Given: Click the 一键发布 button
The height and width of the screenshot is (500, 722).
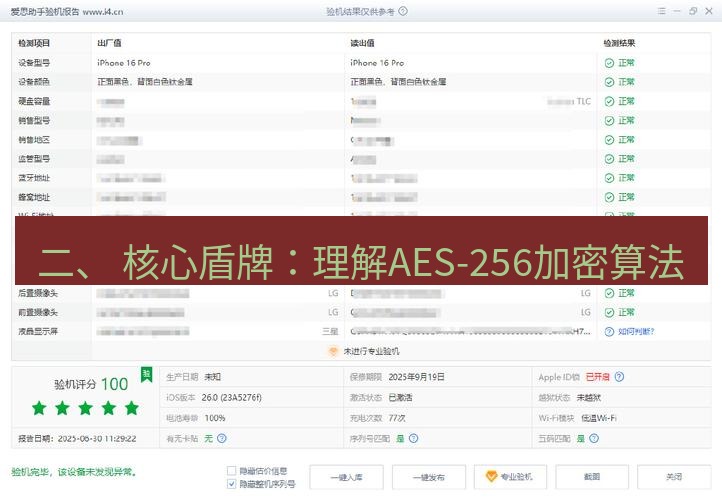Looking at the screenshot, I should [x=429, y=477].
